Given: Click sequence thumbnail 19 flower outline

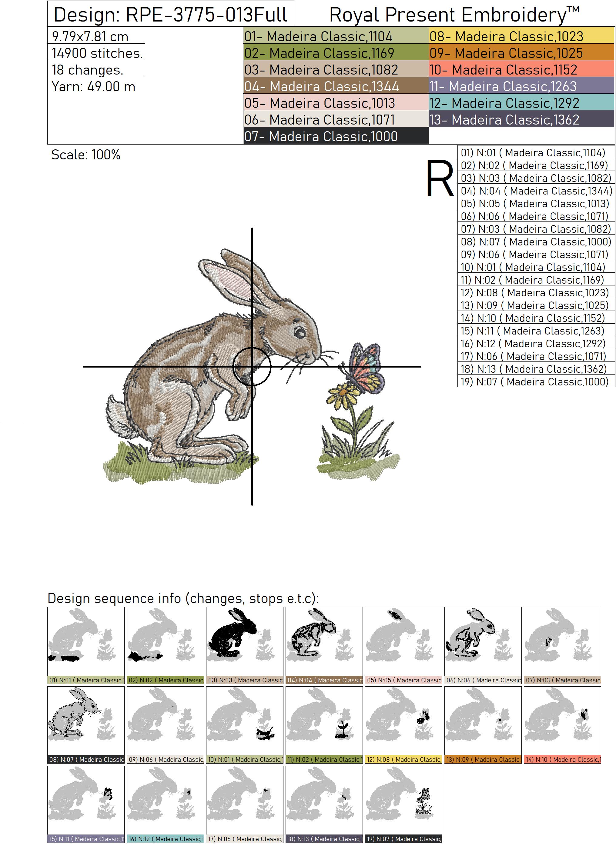Looking at the screenshot, I should point(403,801).
